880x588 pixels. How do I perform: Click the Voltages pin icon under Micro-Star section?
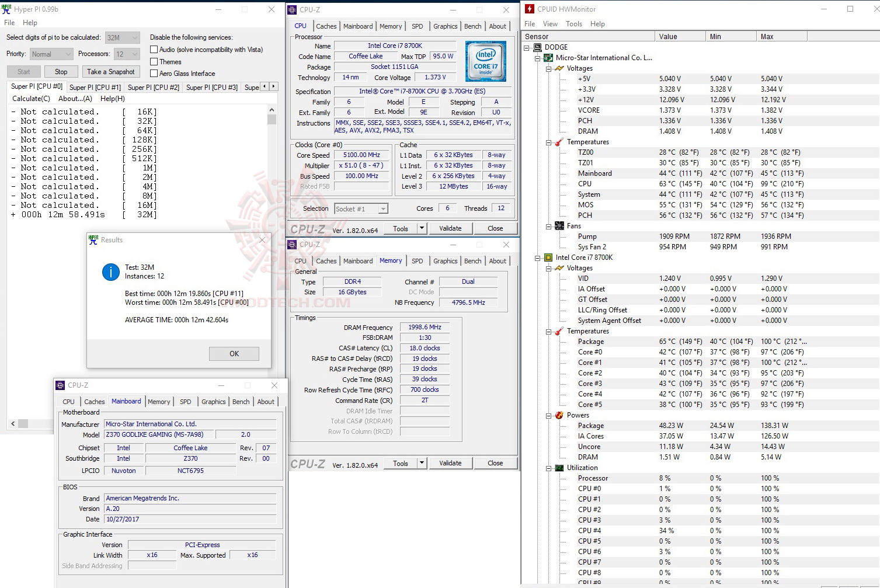(x=558, y=68)
